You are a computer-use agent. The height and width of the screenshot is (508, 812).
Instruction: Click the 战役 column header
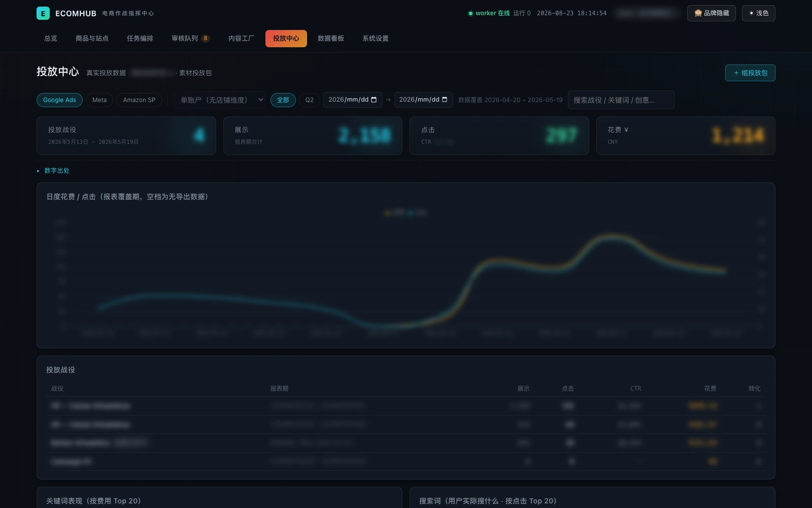[x=57, y=389]
